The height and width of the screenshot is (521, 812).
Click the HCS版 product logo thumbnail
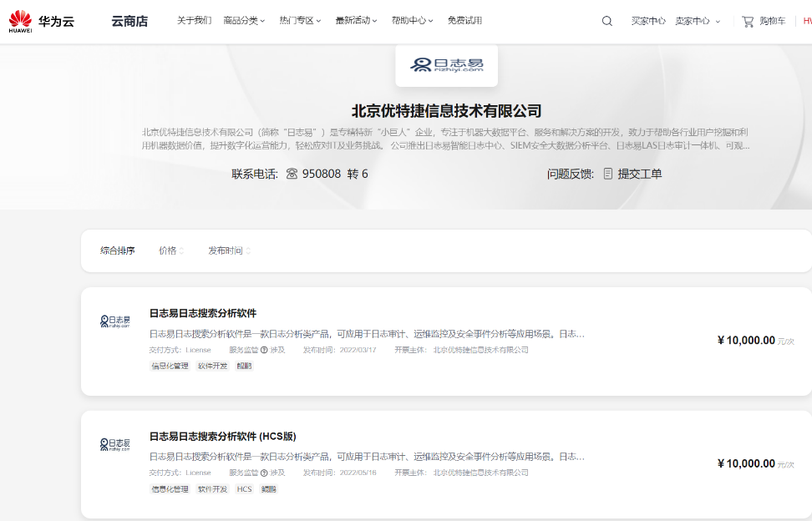(115, 444)
